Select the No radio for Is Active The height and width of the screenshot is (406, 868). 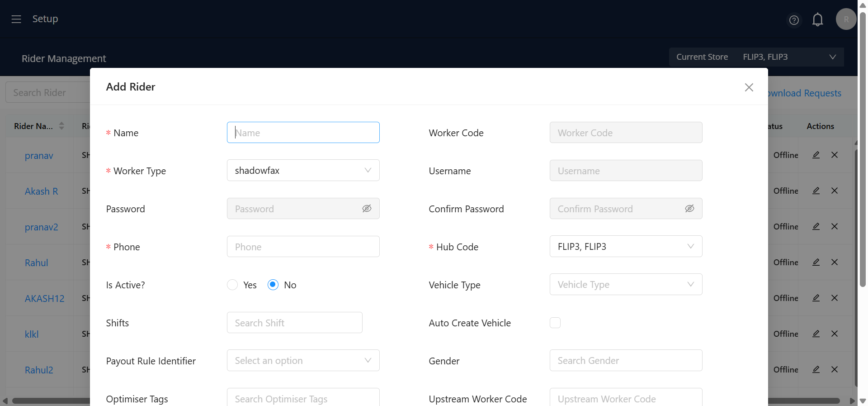click(273, 285)
